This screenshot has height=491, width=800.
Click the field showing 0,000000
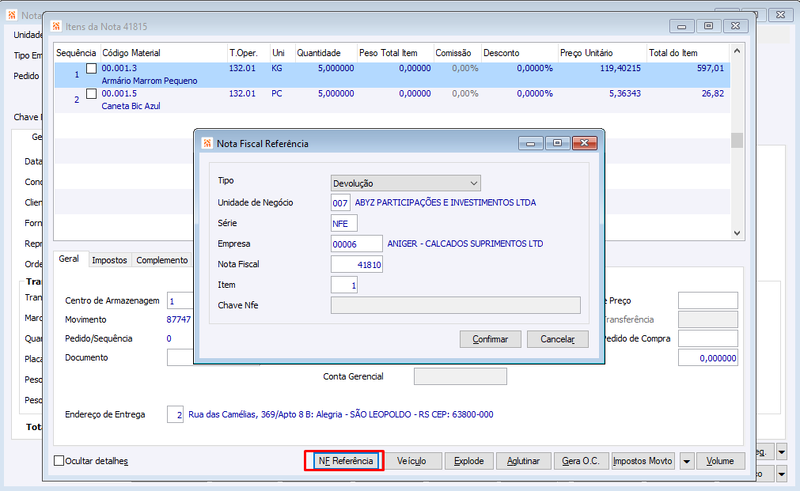coord(708,358)
